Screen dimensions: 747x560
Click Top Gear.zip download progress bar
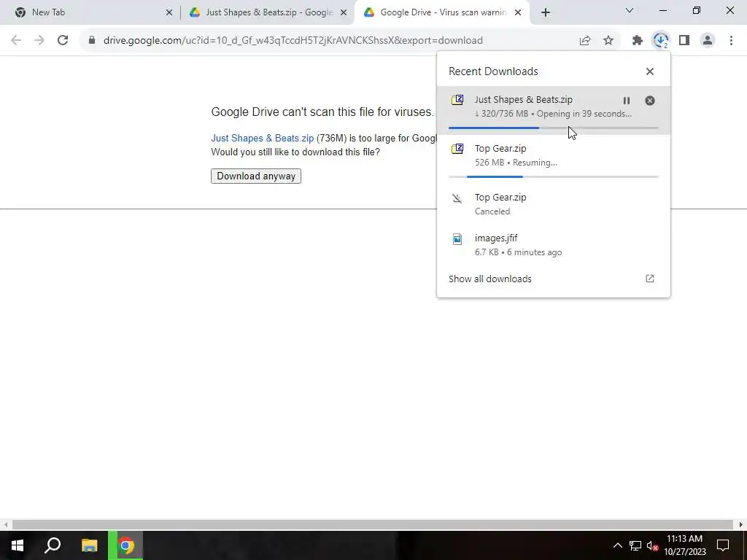tap(553, 176)
